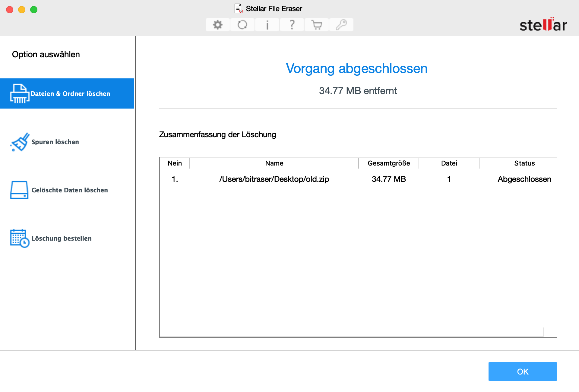Click the Datei count cell showing 1
Viewport: 579px width, 392px height.
(449, 179)
